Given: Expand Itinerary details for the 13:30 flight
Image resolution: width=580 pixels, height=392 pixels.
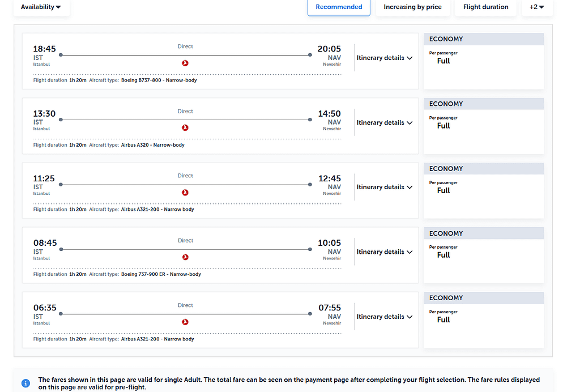Looking at the screenshot, I should (385, 123).
